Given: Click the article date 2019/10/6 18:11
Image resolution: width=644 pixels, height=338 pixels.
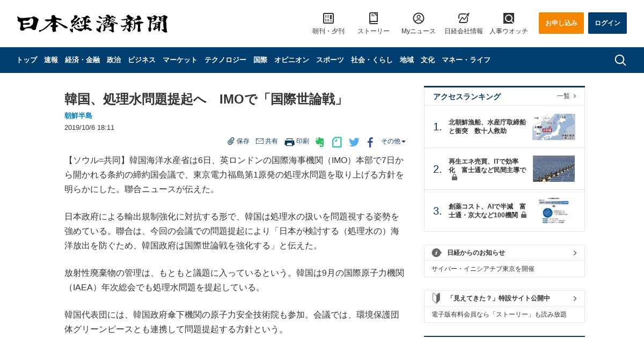Looking at the screenshot, I should [x=90, y=128].
